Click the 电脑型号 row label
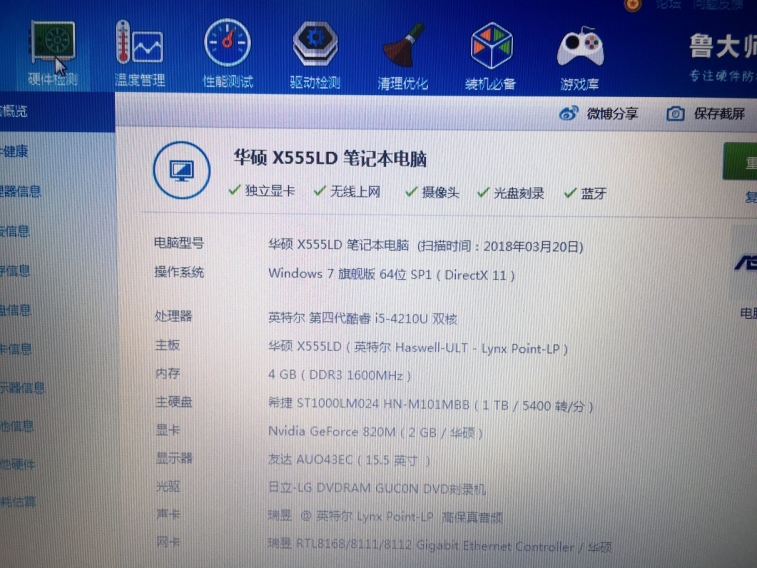This screenshot has width=757, height=568. point(179,243)
